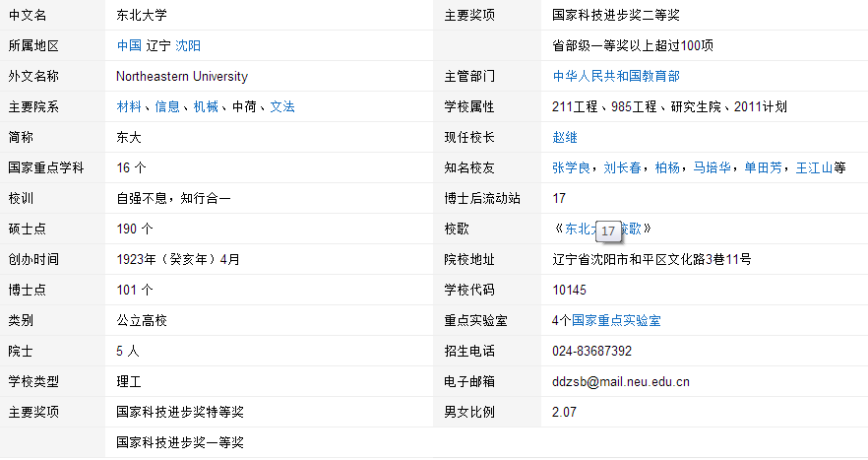Open alumnus 单田芳 link
The width and height of the screenshot is (868, 460).
pos(763,167)
